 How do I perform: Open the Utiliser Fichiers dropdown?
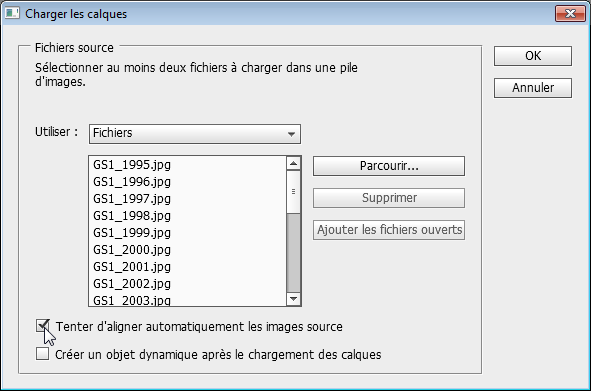[194, 134]
